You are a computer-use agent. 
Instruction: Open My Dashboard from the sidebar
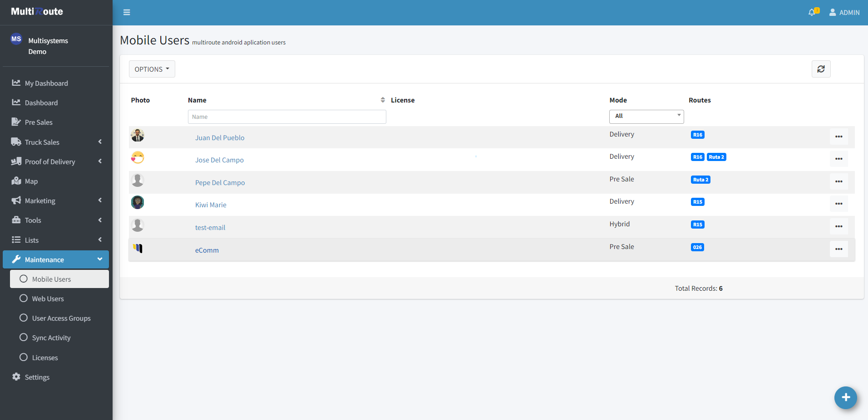[x=46, y=83]
